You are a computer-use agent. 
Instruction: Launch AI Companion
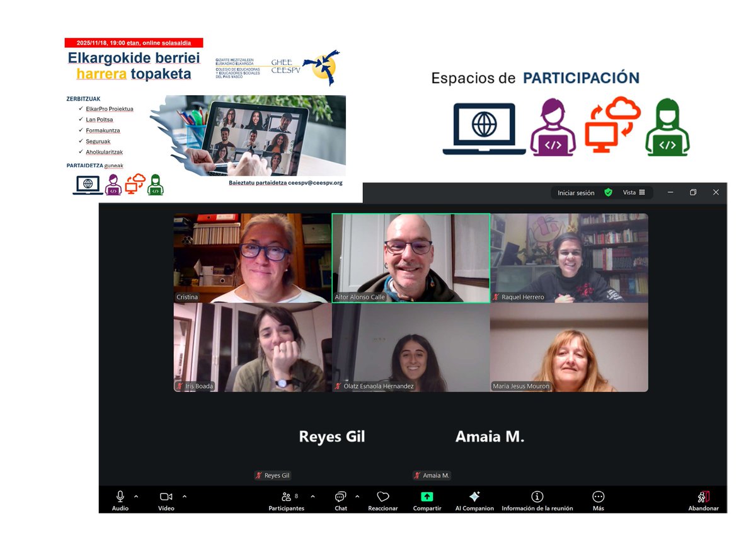point(474,498)
